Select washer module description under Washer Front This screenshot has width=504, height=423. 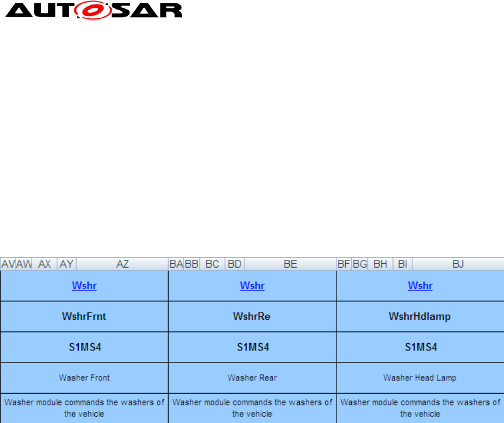[x=84, y=408]
